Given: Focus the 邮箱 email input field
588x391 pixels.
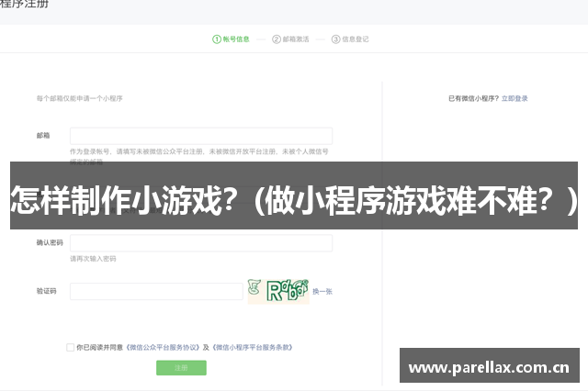Looking at the screenshot, I should (x=201, y=136).
